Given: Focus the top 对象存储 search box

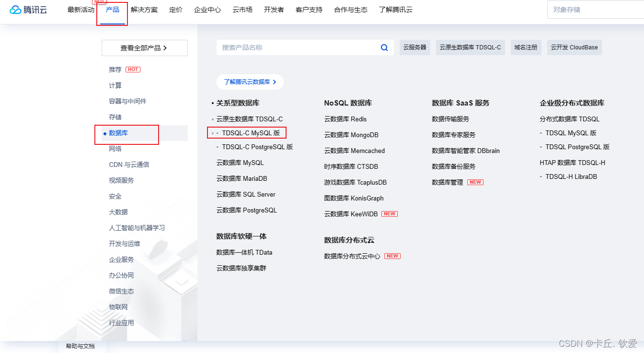Looking at the screenshot, I should pyautogui.click(x=596, y=10).
